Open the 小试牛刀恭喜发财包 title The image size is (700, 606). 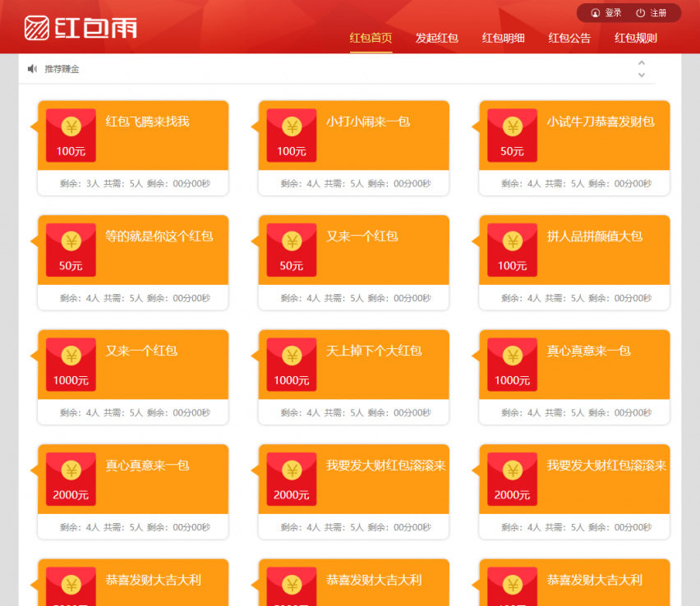click(601, 122)
